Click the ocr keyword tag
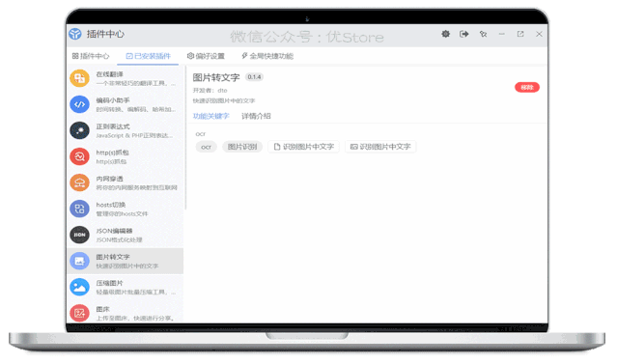 click(207, 147)
